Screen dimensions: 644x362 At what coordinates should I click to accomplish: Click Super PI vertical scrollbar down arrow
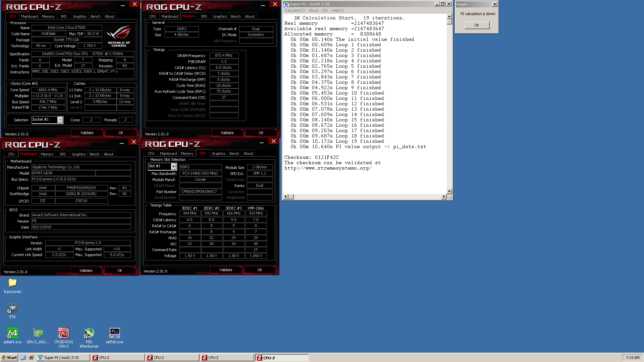pos(449,191)
